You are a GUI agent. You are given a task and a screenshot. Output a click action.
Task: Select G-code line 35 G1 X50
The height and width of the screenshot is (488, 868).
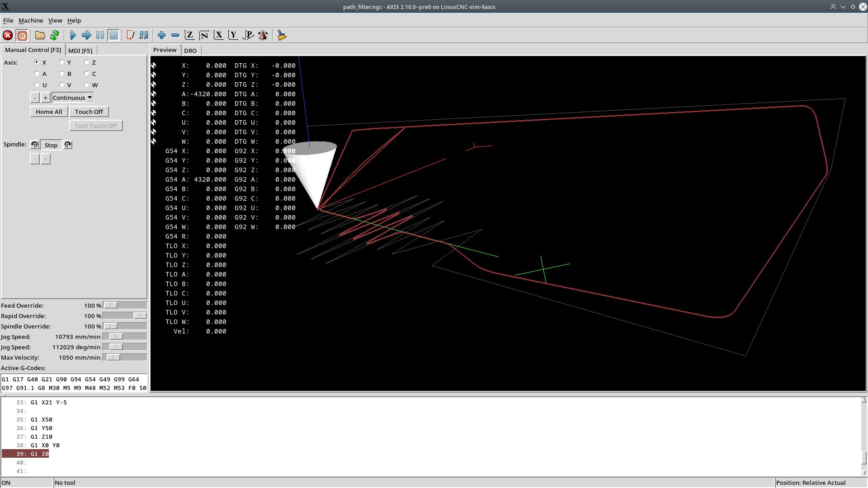coord(42,419)
